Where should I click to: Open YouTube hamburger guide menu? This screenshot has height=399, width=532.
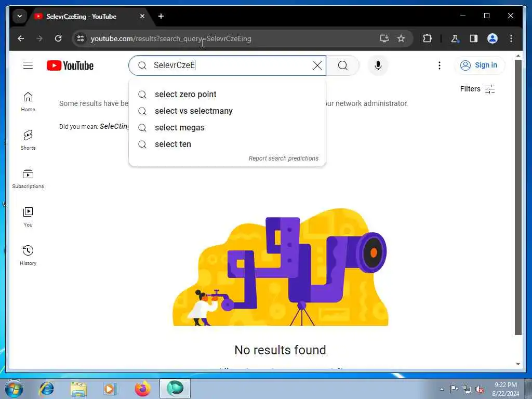[28, 65]
